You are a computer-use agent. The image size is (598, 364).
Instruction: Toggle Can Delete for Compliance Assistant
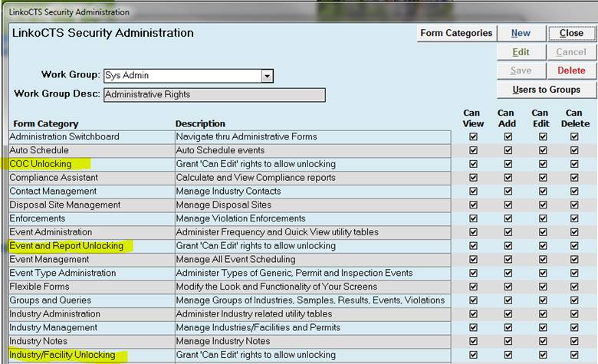pyautogui.click(x=574, y=178)
